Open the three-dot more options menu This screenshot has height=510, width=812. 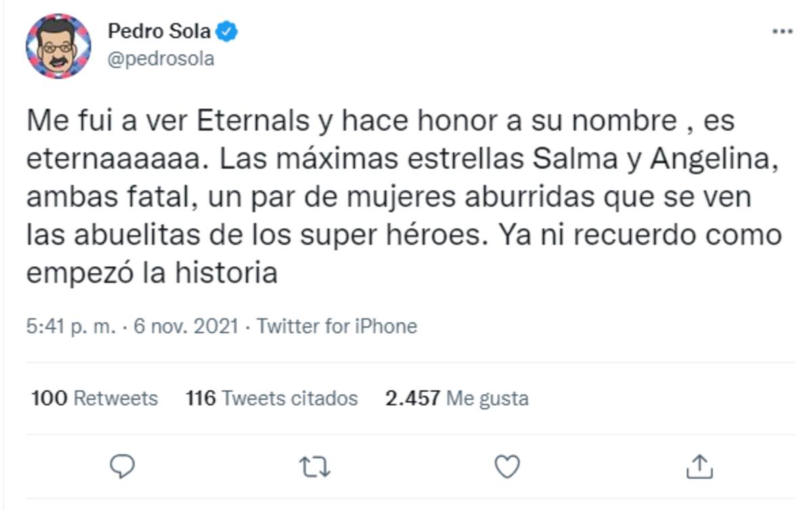(x=782, y=31)
